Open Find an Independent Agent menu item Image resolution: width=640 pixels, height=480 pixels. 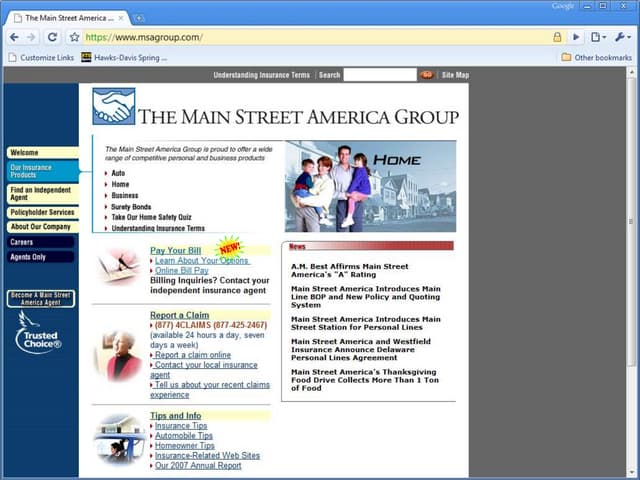click(42, 194)
